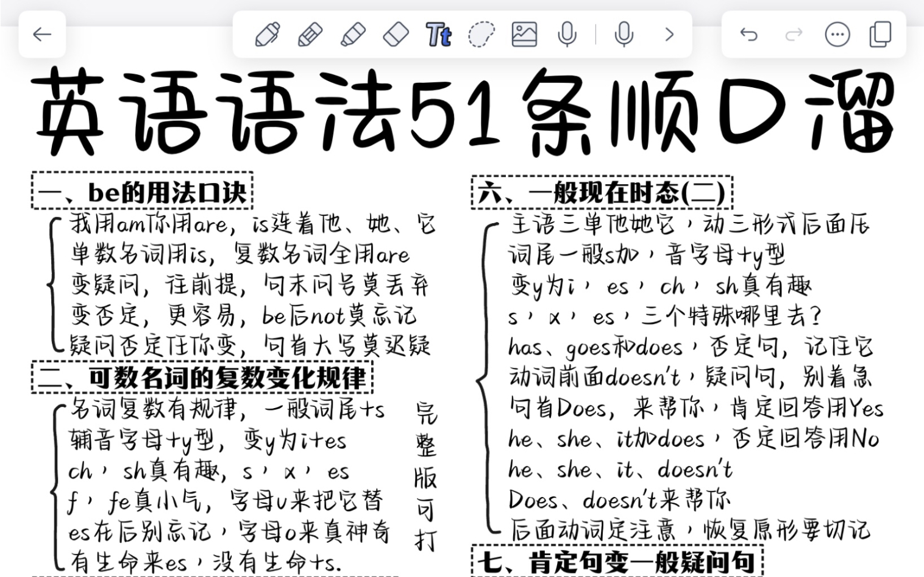Click vertical text 完整版可打
This screenshot has width=924, height=577.
tap(426, 476)
